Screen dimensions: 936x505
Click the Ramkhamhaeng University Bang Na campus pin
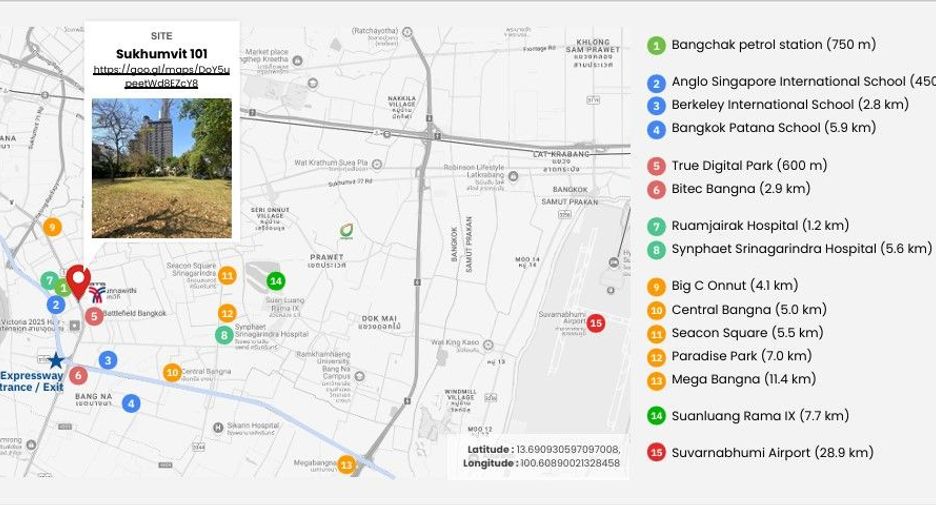click(359, 376)
